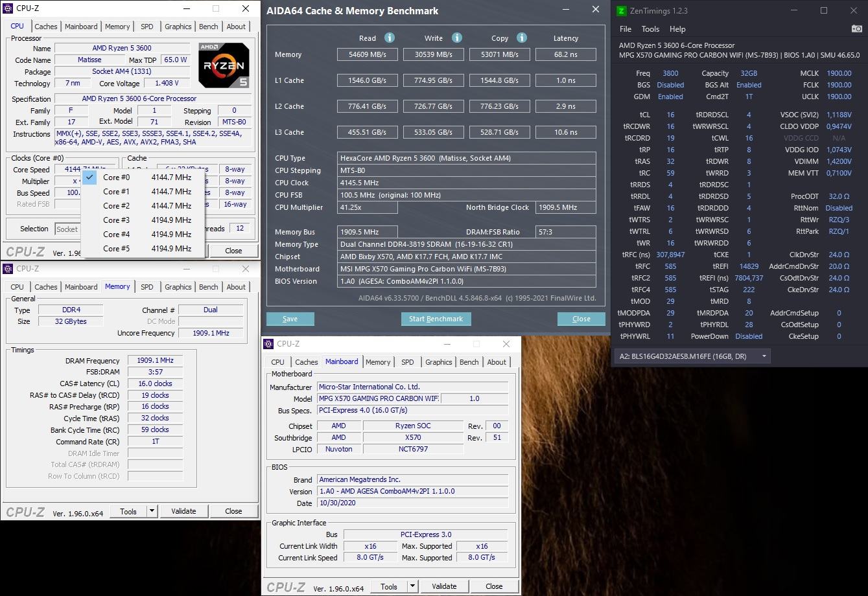868x596 pixels.
Task: Open Bench tab in top CPU-Z window
Action: [x=209, y=27]
